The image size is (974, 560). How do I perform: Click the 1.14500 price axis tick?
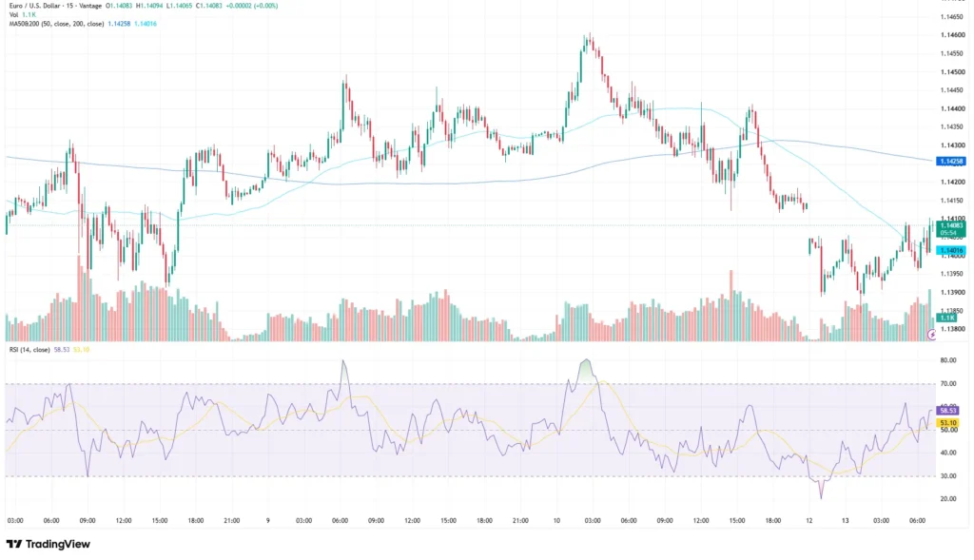point(951,72)
